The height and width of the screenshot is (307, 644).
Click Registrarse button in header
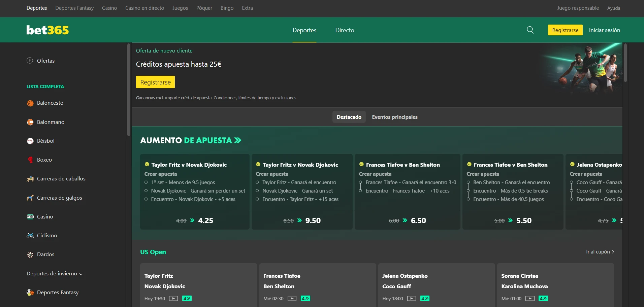coord(565,30)
